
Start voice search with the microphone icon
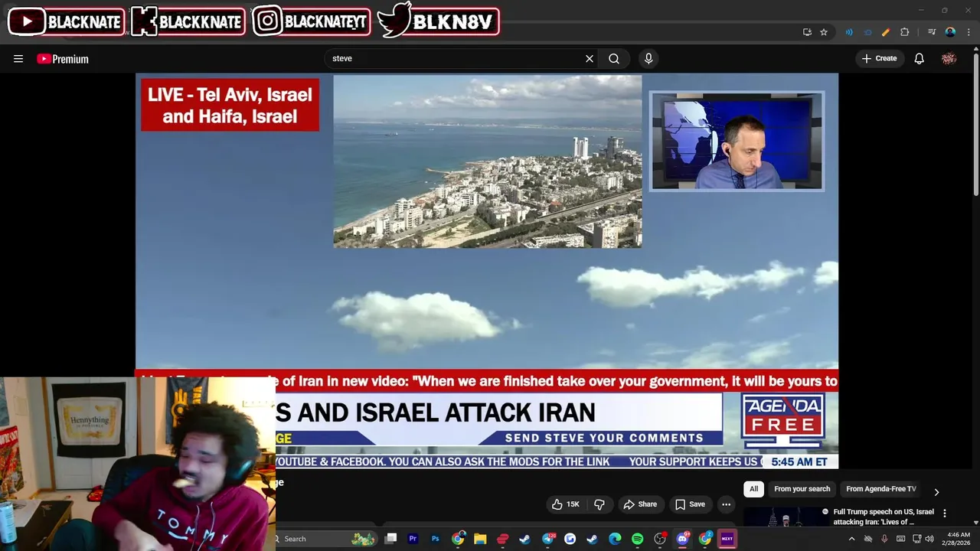pos(648,58)
